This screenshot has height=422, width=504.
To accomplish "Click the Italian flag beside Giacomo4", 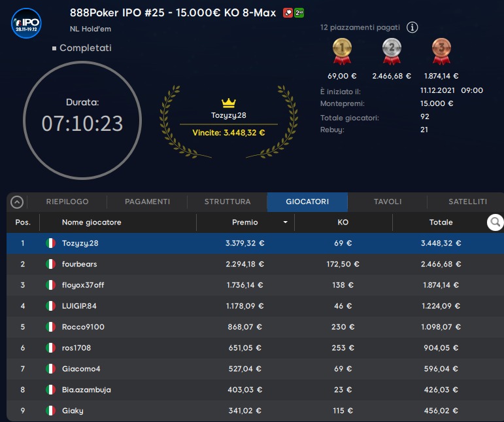I will [x=50, y=368].
